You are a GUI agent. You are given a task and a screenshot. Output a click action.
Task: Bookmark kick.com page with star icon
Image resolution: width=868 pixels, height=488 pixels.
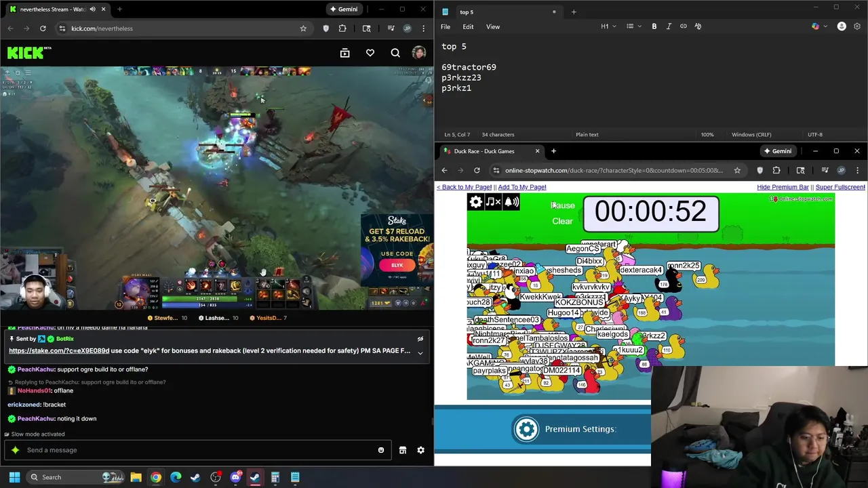click(303, 28)
